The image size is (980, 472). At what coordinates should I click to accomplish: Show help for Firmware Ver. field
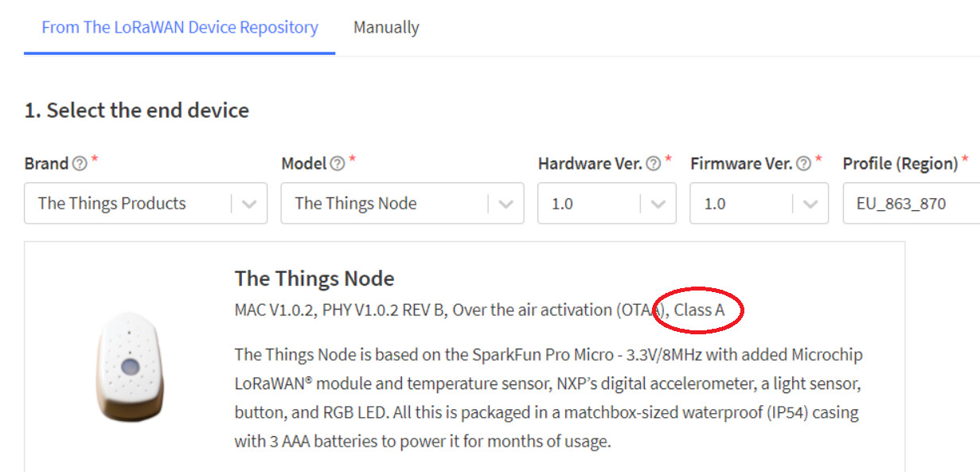click(804, 164)
